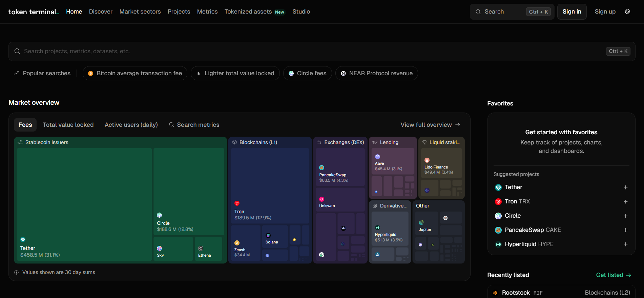Click the Hyperliquid tile in Derivatives
Screen dimensions: 644x298
[x=390, y=229]
